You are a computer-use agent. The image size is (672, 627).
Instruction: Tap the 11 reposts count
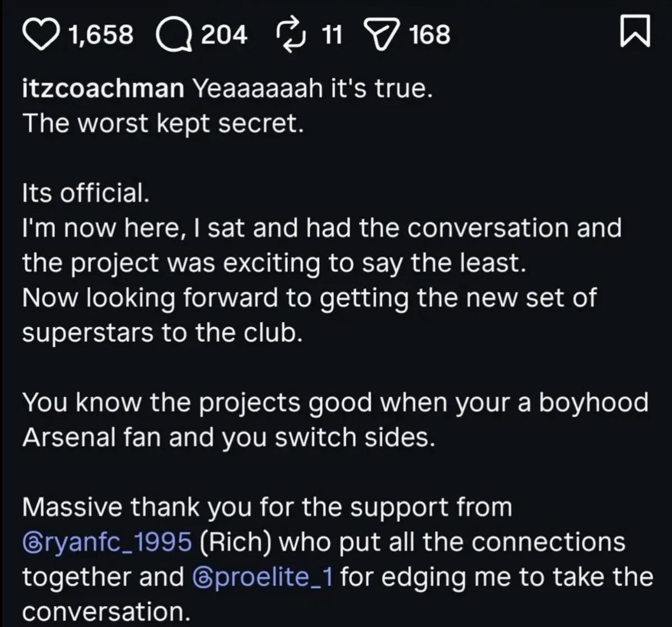[332, 35]
